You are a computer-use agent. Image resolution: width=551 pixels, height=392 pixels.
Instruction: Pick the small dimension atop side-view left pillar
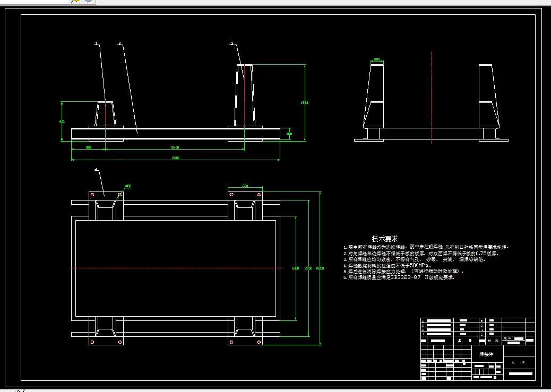click(377, 59)
